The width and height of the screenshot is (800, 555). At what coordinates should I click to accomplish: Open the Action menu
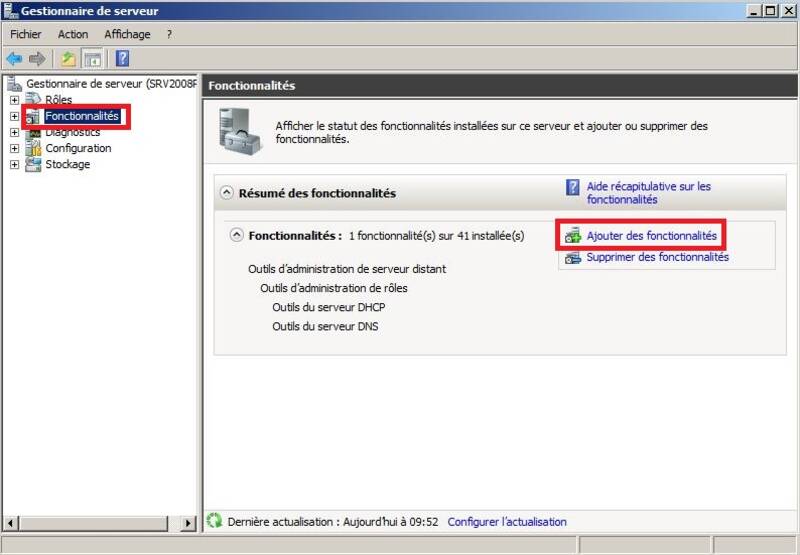73,34
